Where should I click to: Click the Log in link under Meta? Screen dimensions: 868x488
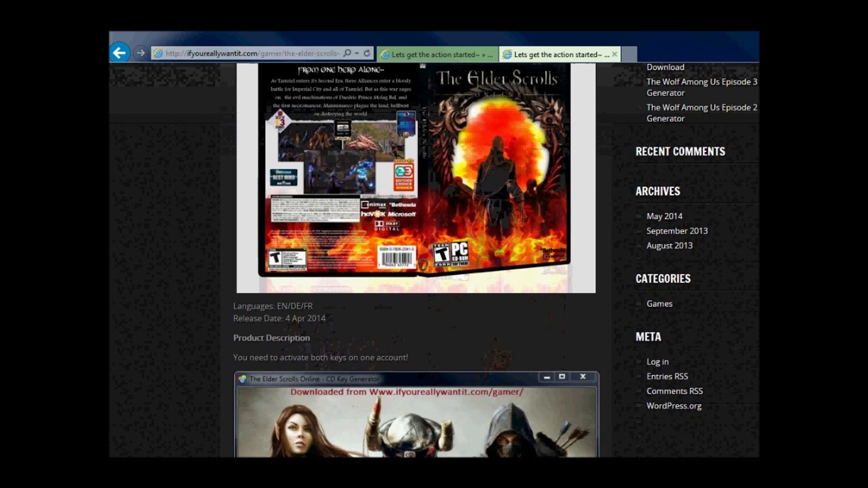point(657,361)
